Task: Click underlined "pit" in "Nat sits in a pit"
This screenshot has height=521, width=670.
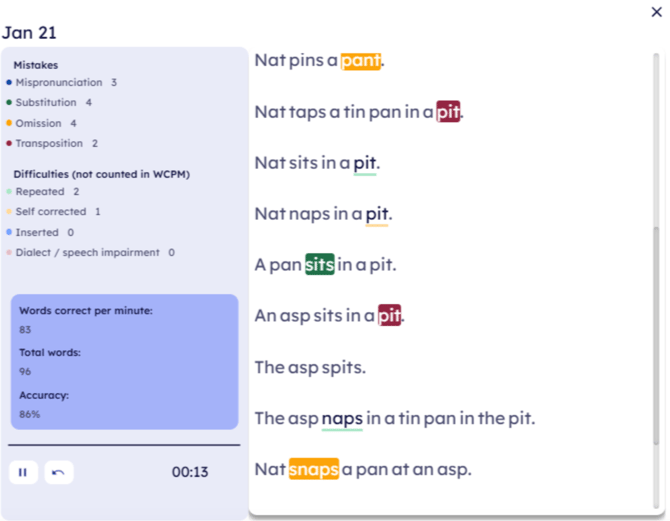Action: click(x=365, y=163)
